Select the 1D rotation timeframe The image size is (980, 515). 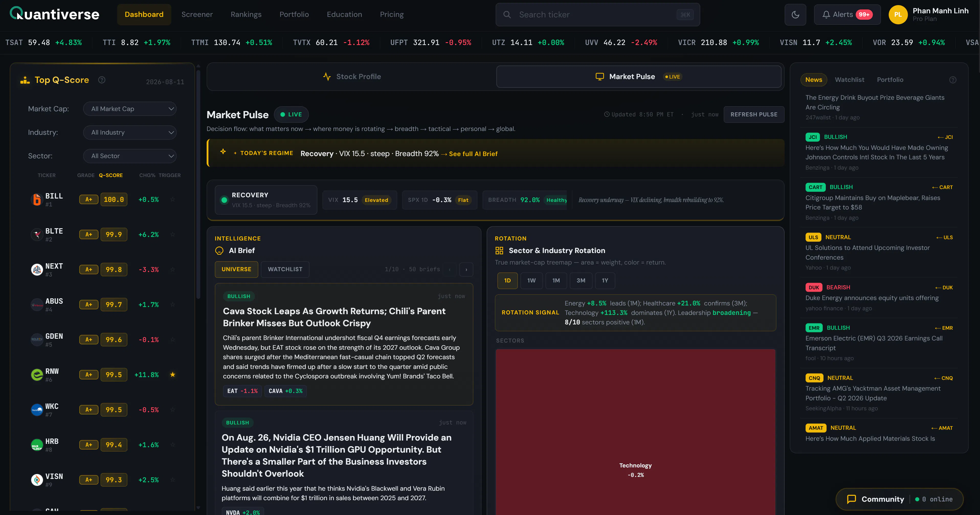click(507, 281)
